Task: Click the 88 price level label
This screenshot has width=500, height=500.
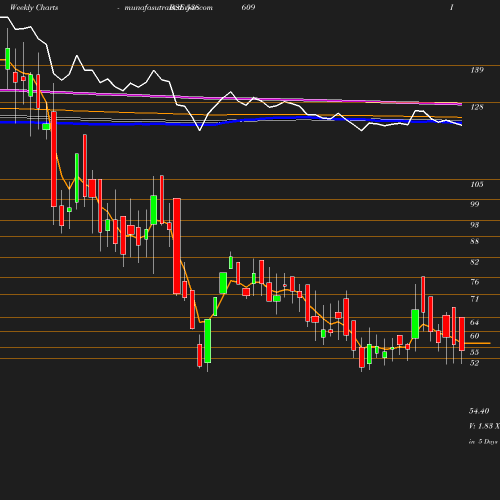Action: pos(475,241)
